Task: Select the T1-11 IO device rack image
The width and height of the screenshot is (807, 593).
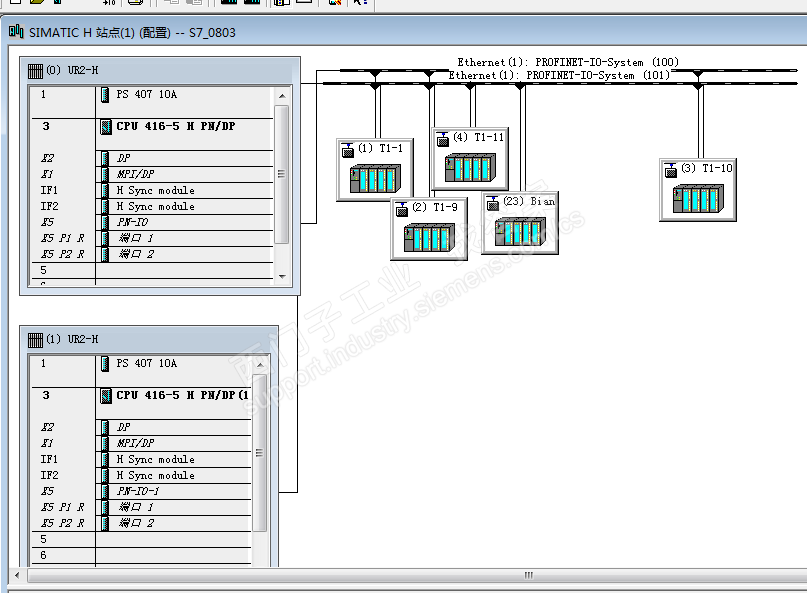Action: pyautogui.click(x=470, y=167)
